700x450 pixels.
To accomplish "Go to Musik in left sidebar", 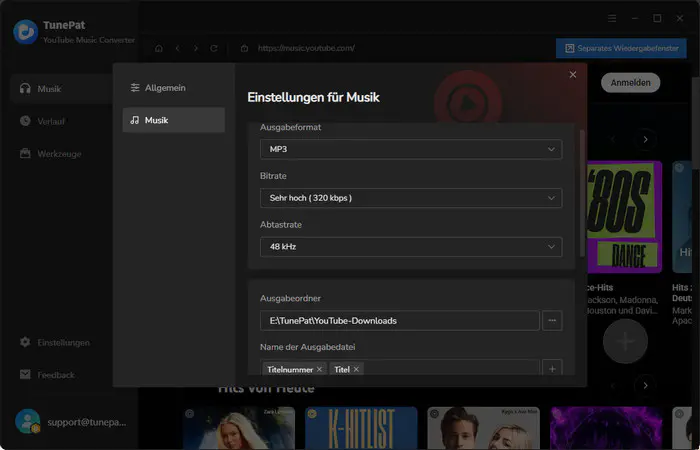I will click(61, 89).
